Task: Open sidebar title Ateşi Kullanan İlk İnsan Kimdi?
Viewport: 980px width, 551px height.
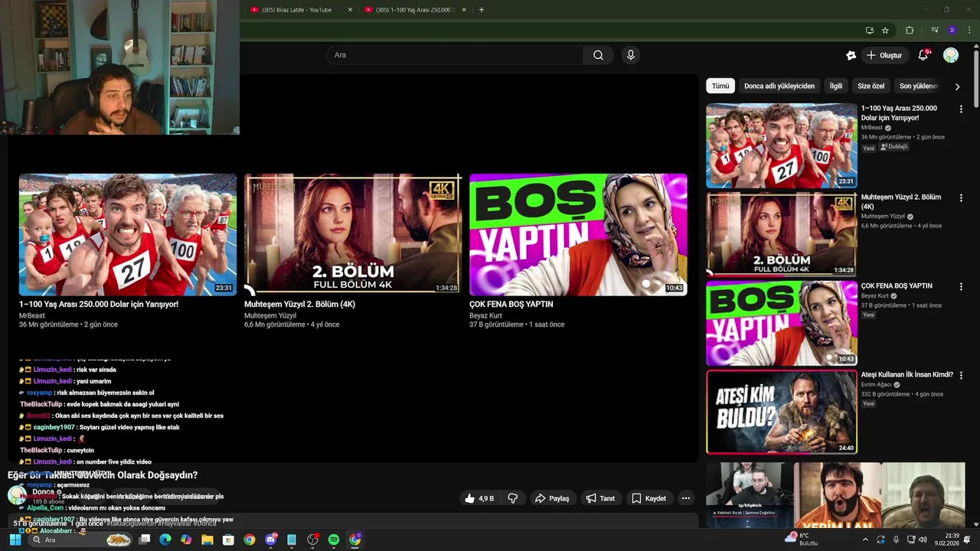Action: [x=907, y=375]
